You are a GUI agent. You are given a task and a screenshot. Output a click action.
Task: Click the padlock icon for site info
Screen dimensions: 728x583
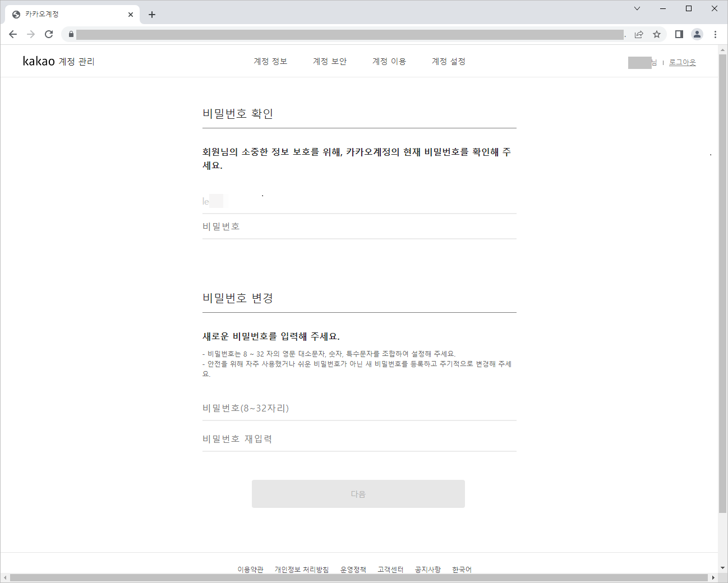[71, 34]
